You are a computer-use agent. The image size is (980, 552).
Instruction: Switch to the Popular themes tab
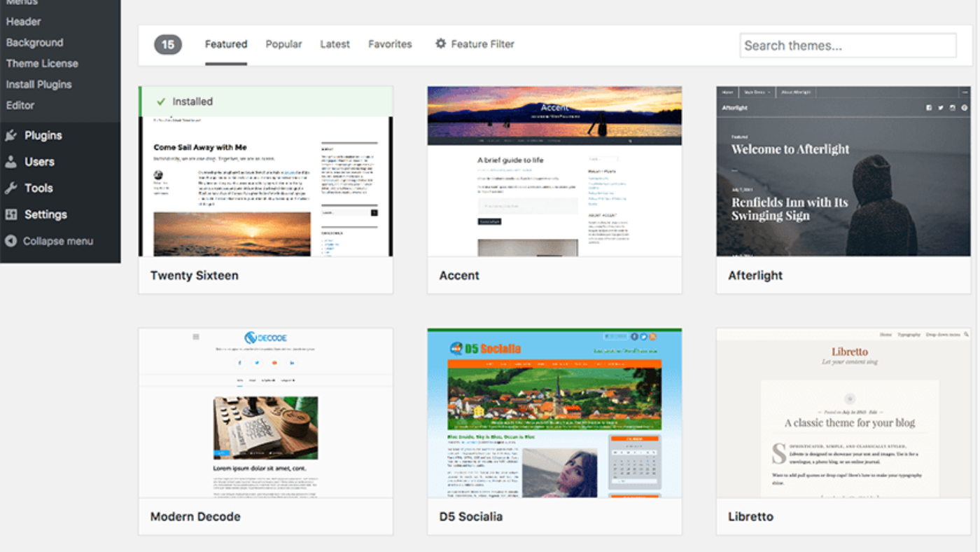point(283,44)
